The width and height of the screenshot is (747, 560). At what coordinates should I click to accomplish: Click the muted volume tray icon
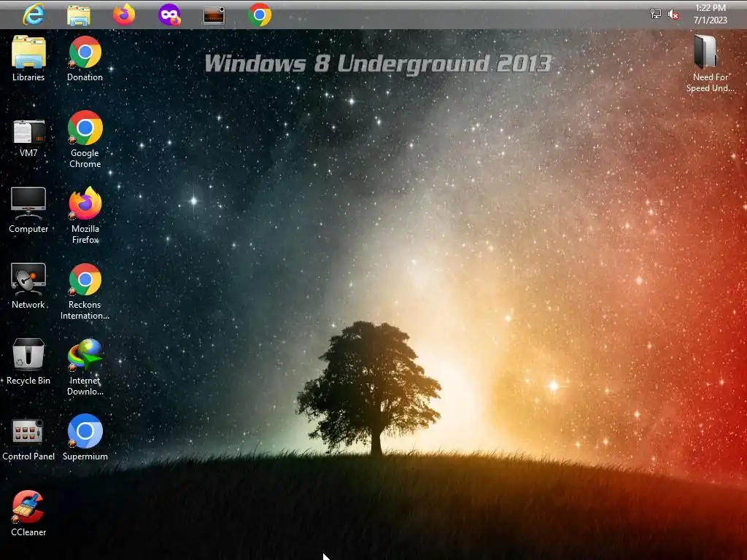click(x=673, y=15)
